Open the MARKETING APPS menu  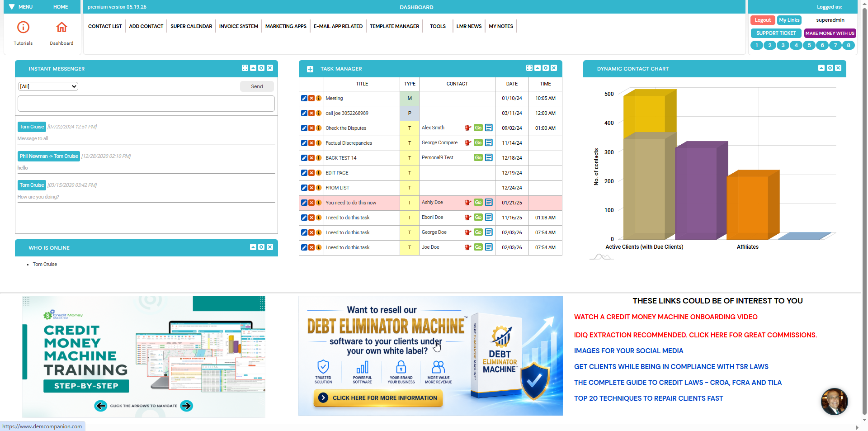[x=286, y=26]
